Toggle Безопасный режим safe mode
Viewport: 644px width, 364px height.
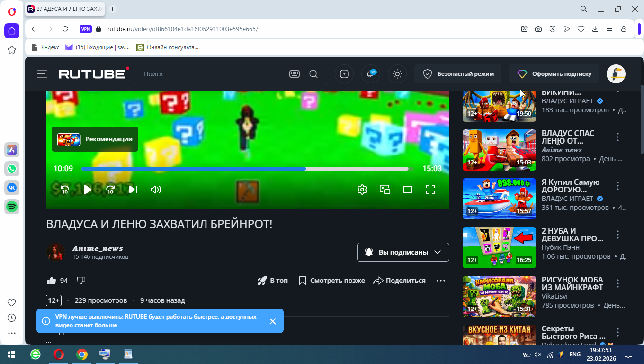(458, 74)
